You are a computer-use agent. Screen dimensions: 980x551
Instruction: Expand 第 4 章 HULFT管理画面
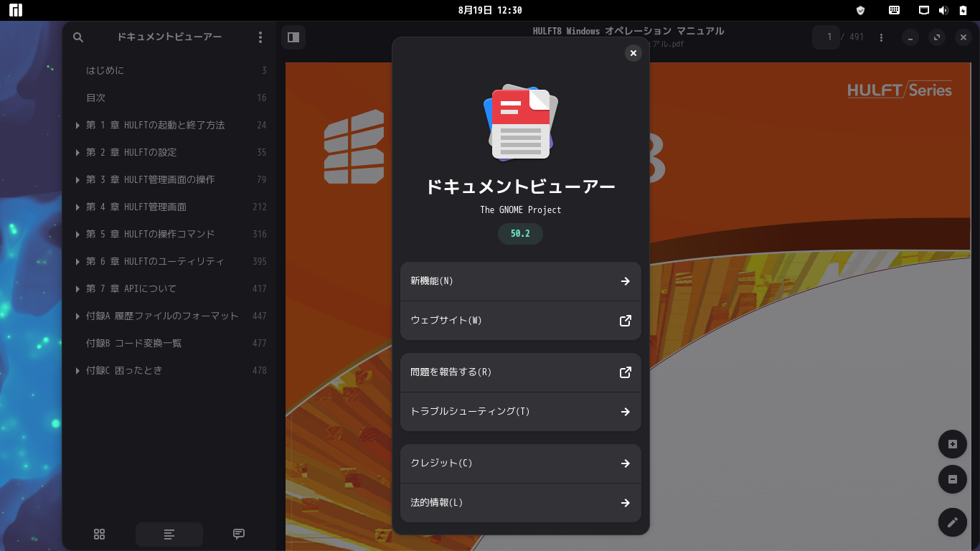(x=77, y=207)
